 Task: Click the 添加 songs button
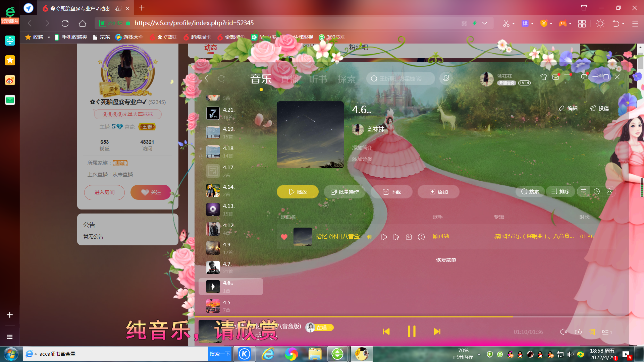click(x=438, y=192)
